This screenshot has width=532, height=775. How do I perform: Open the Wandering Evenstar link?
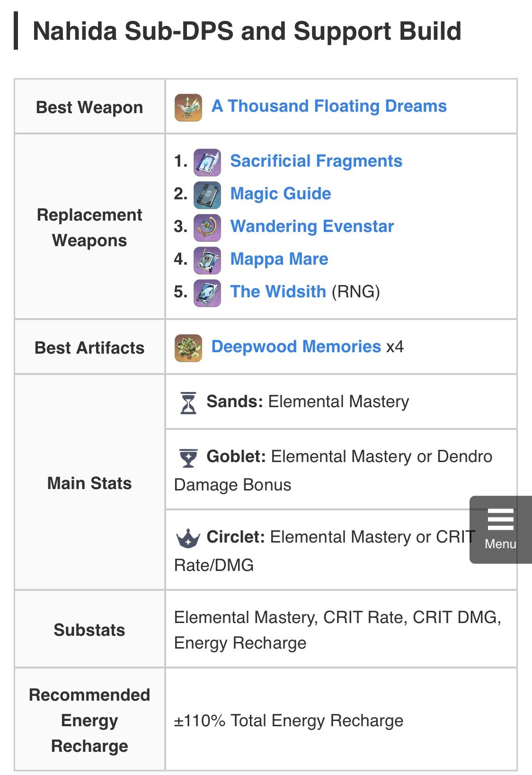click(312, 226)
